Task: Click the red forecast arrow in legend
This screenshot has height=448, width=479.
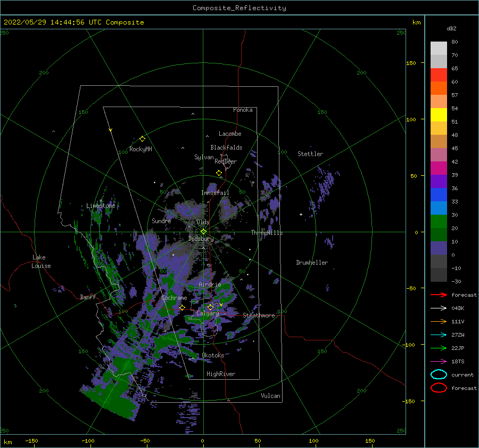Action: (439, 295)
